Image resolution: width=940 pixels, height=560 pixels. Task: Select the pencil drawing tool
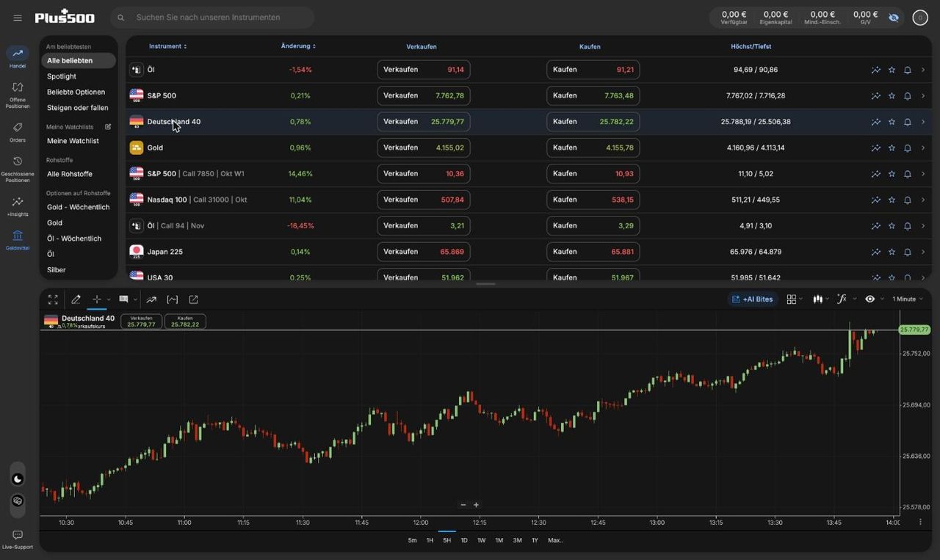(76, 299)
